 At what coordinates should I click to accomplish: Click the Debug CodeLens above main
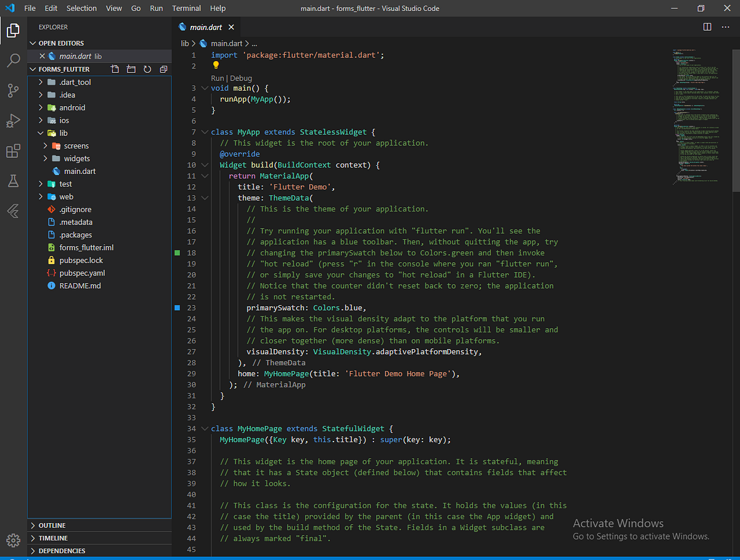point(240,78)
